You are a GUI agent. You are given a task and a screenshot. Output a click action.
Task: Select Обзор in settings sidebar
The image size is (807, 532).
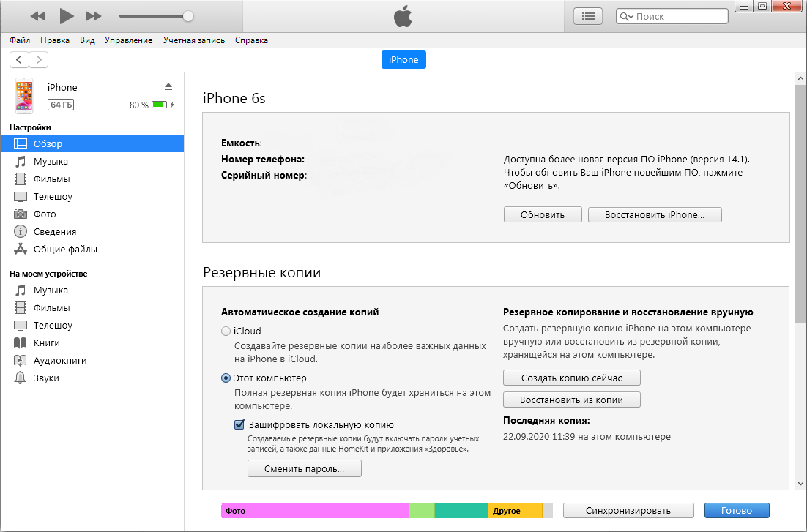(92, 143)
